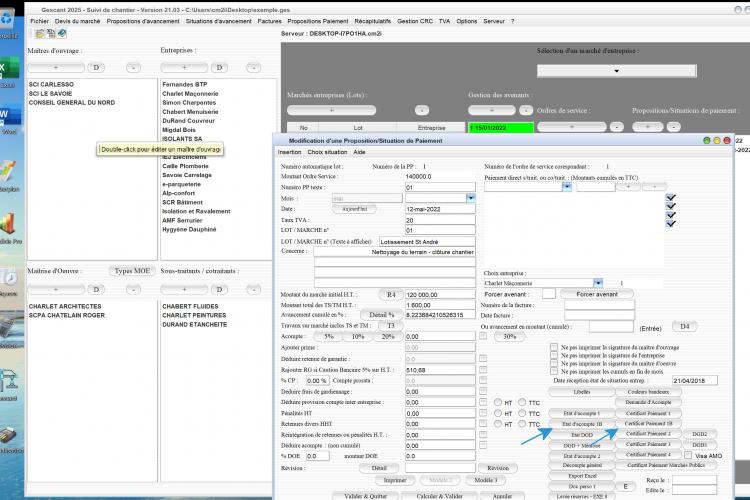750x500 pixels.
Task: Click the 'Calculer & Valider' button
Action: [x=440, y=496]
